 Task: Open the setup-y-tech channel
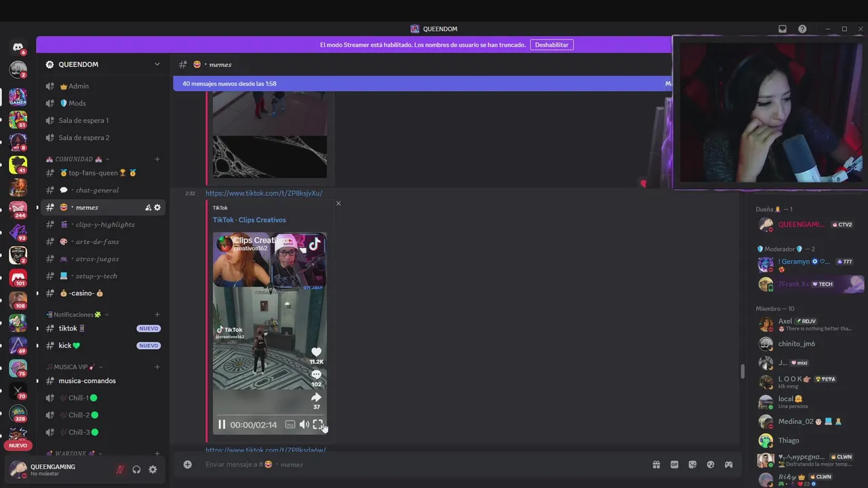103,276
